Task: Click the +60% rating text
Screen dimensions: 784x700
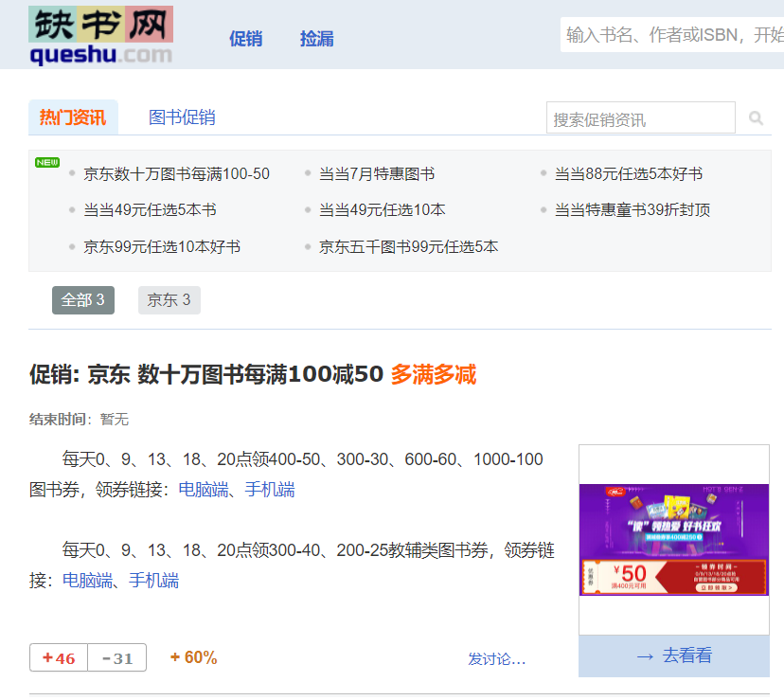Action: [x=193, y=657]
